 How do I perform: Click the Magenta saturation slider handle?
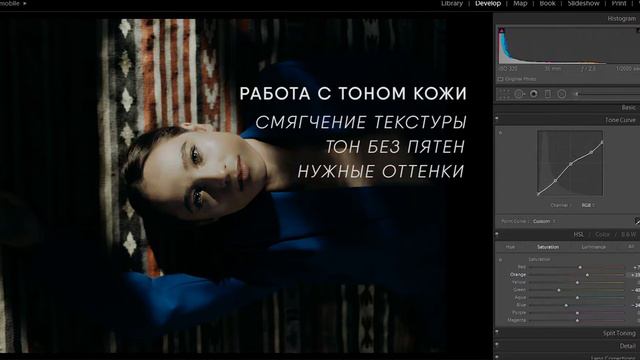point(577,320)
